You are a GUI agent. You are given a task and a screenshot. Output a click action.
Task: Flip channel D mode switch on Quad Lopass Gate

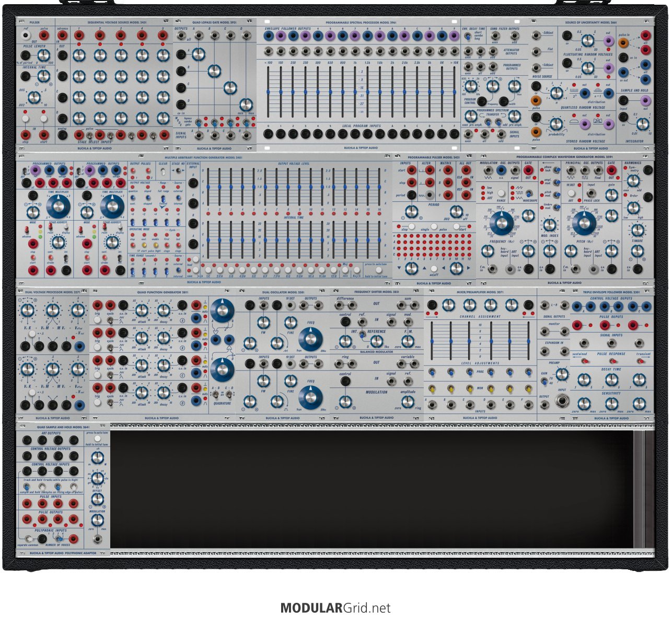click(x=246, y=123)
